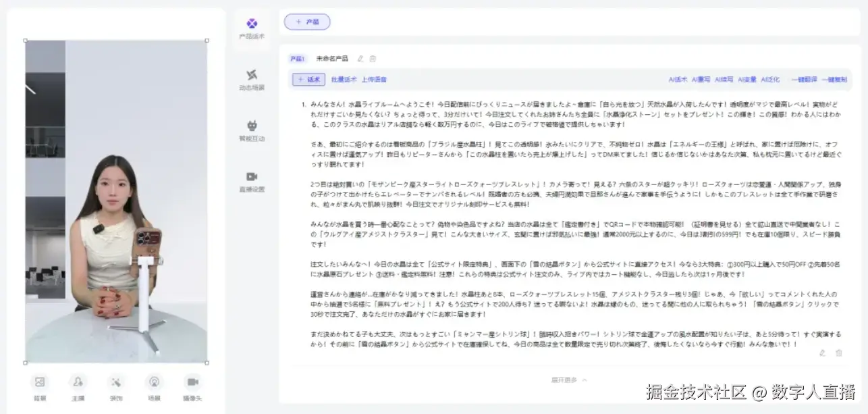Image resolution: width=868 pixels, height=414 pixels.
Task: Click the 产品 add-product button
Action: [x=307, y=22]
